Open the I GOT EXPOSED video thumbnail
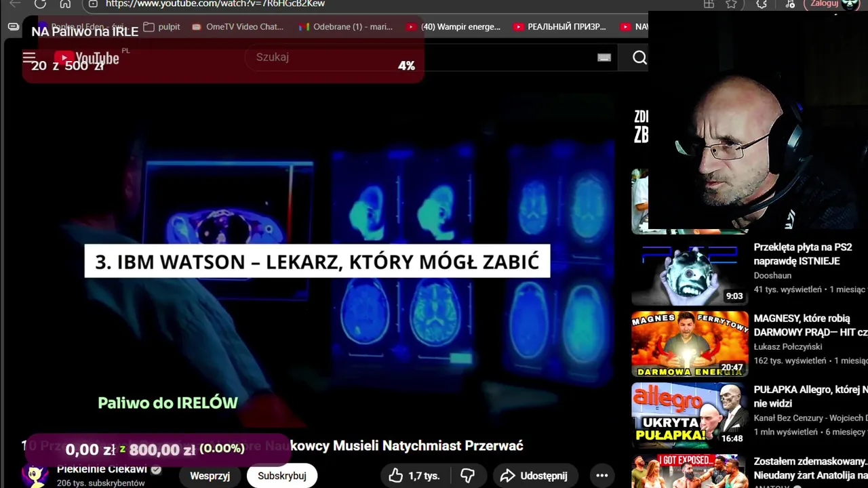 pyautogui.click(x=690, y=471)
